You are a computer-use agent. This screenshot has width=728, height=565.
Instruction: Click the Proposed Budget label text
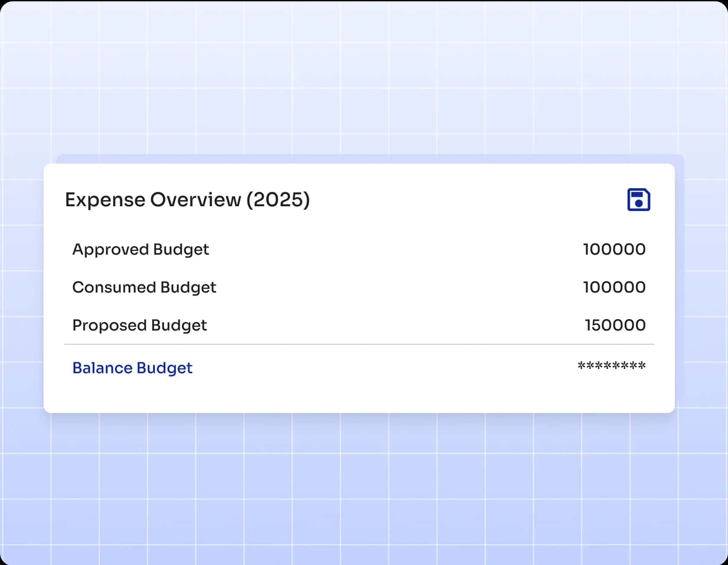click(140, 325)
